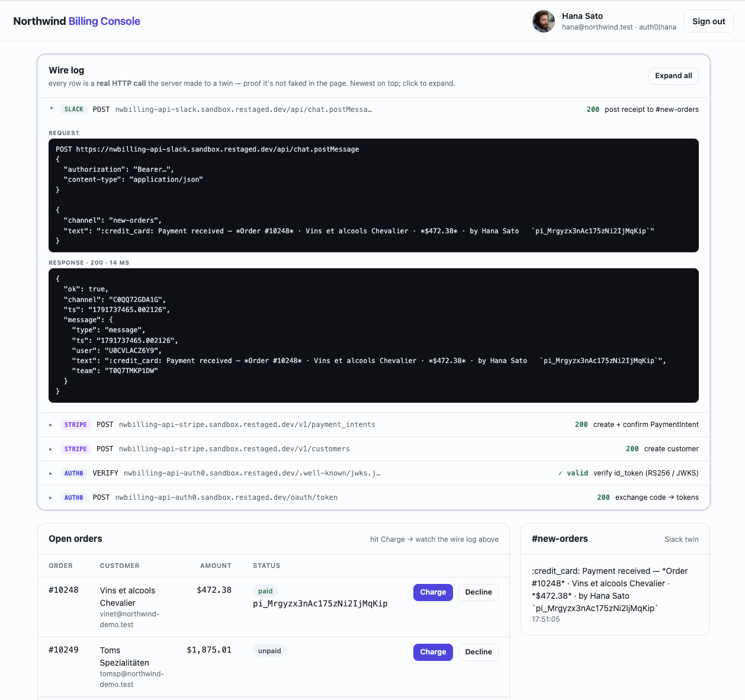Viewport: 745px width, 700px height.
Task: Click the valid checkmark status on VERIFY row
Action: (573, 473)
